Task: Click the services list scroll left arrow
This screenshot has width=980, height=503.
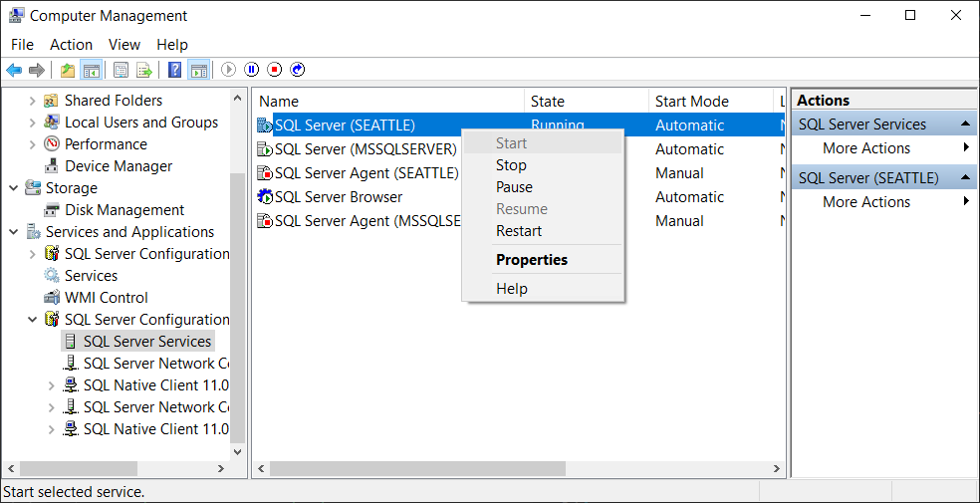Action: 261,468
